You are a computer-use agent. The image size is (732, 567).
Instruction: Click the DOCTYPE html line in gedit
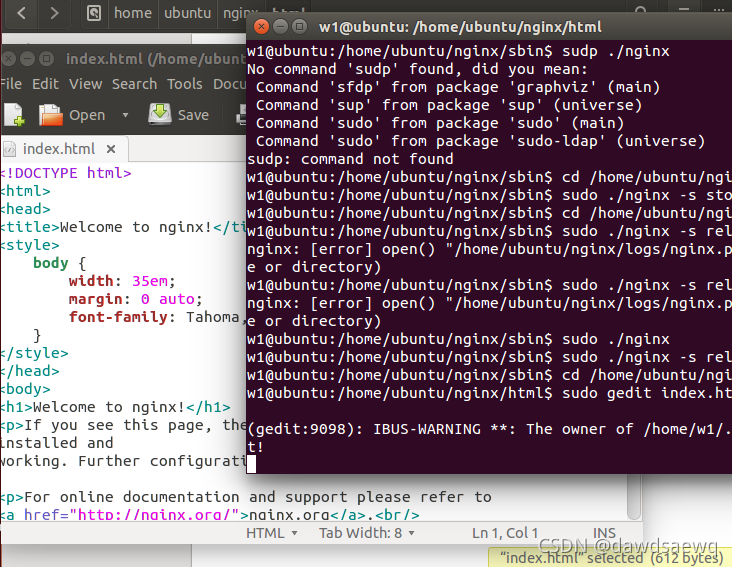coord(66,173)
